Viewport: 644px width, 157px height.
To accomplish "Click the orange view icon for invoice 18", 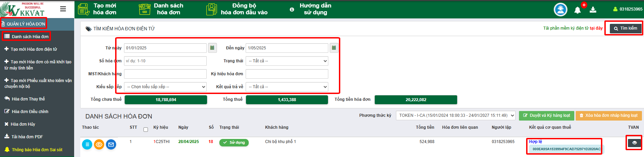I will pyautogui.click(x=99, y=144).
